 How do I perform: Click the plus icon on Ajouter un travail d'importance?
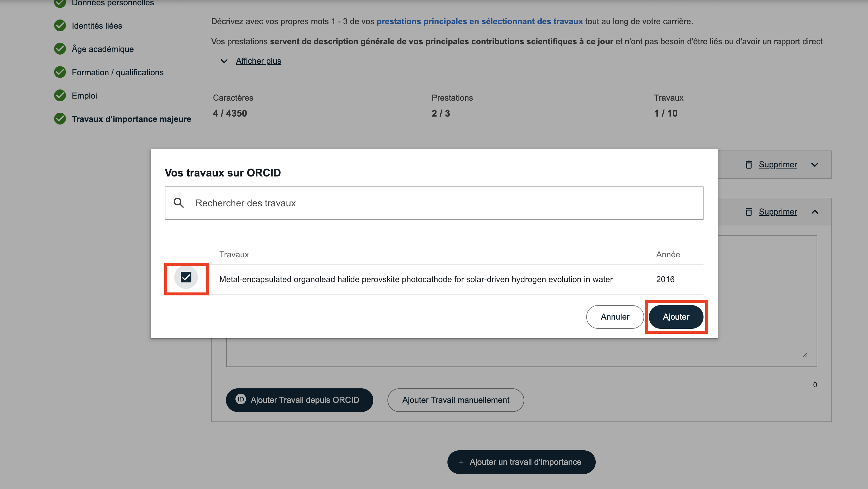pos(461,462)
